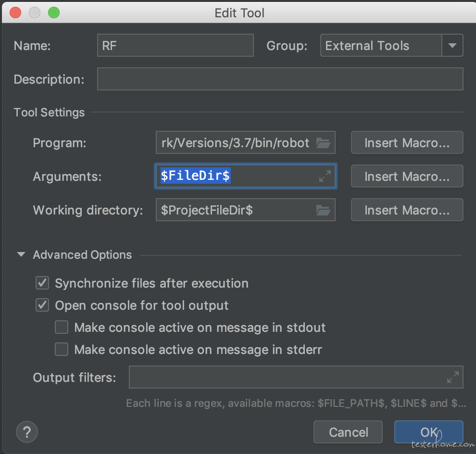Collapse the Advanced Options section
Screen dimensions: 476x454
point(21,254)
